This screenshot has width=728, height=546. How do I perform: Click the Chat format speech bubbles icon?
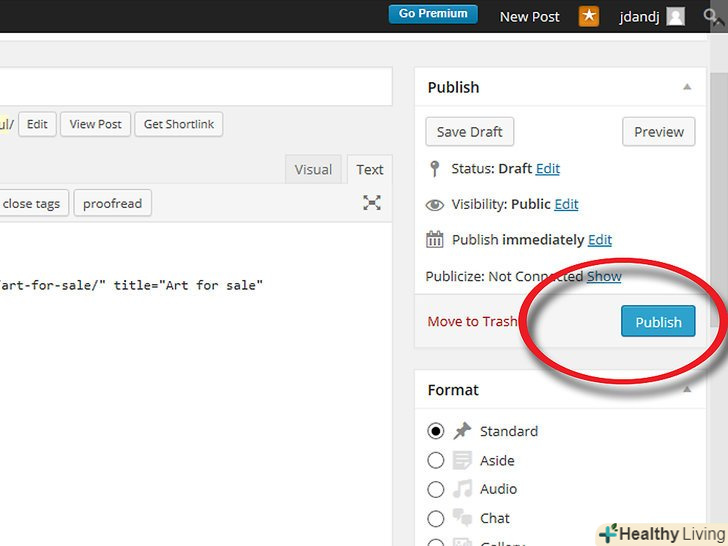[462, 517]
